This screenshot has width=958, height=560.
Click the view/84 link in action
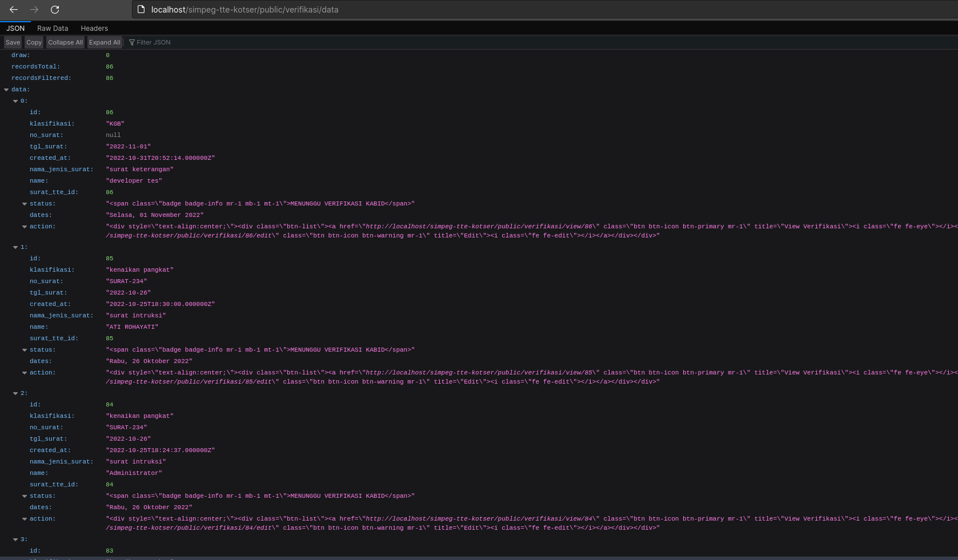coord(479,519)
